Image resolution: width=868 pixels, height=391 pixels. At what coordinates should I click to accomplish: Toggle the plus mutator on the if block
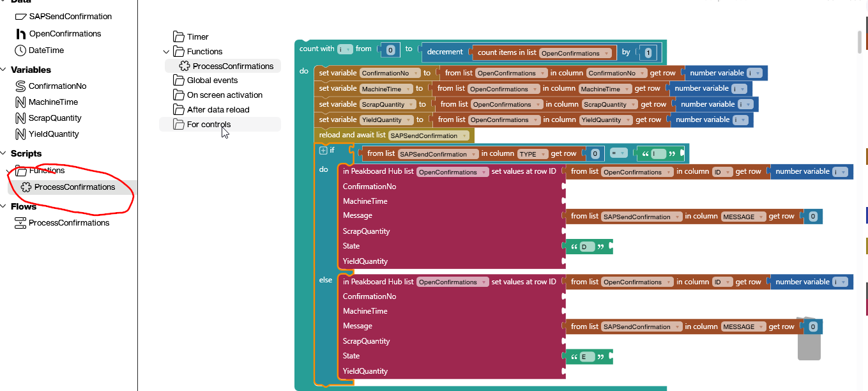(x=324, y=149)
